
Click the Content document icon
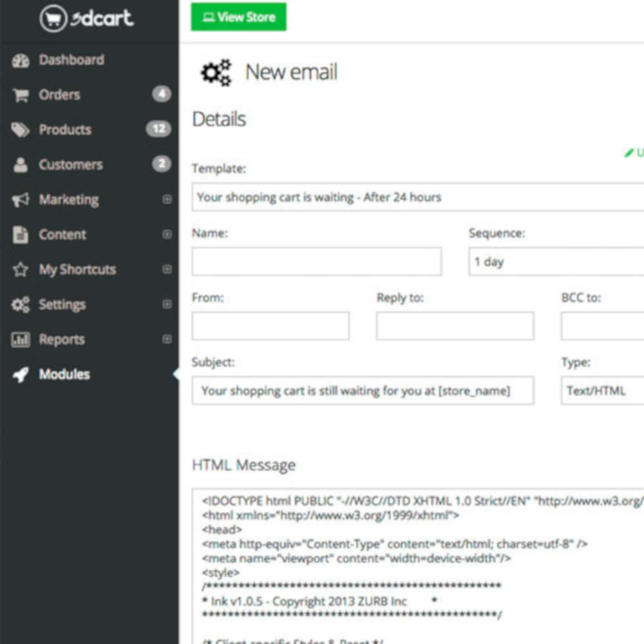pyautogui.click(x=21, y=234)
